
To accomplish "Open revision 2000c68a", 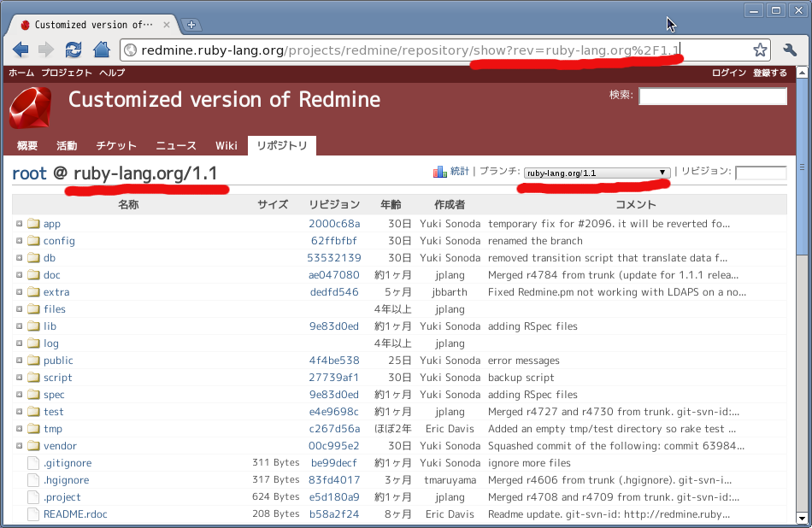I will 334,224.
